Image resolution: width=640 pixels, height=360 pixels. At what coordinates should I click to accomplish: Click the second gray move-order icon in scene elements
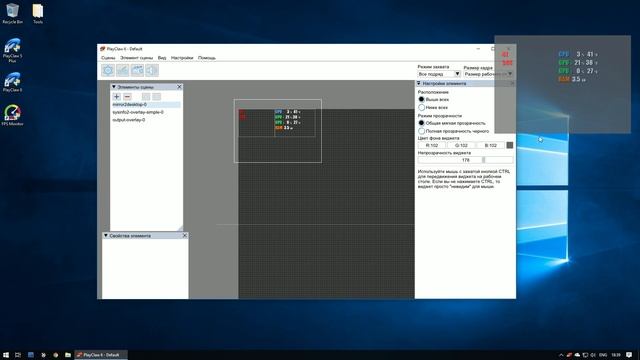click(156, 97)
